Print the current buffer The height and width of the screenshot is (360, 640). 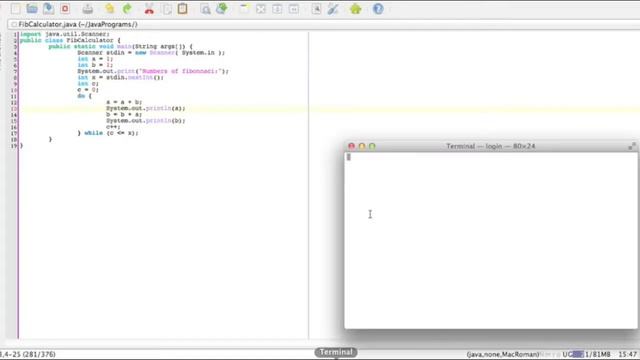87,9
